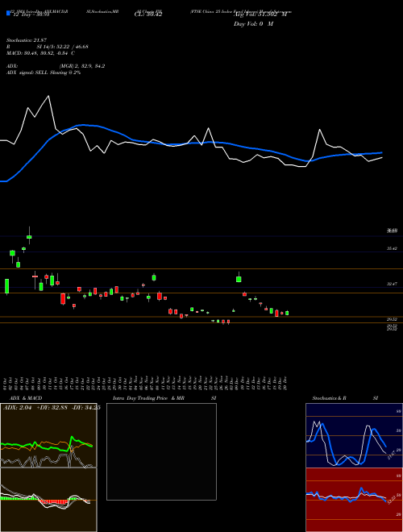Open the dark blue Stochastics chart panel
403x532 pixels.
[x=354, y=435]
